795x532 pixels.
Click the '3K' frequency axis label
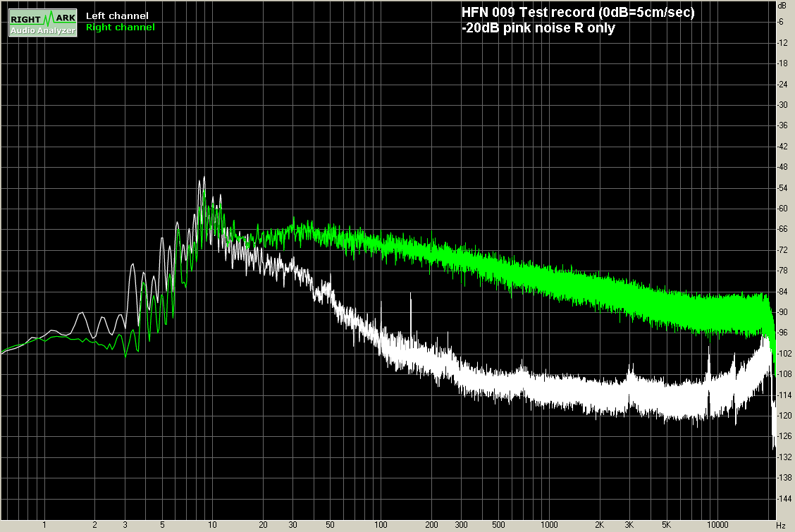(x=629, y=525)
